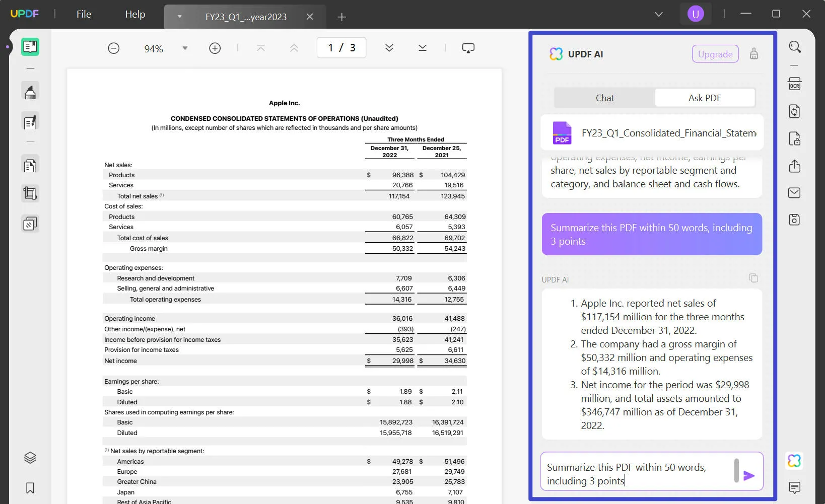The height and width of the screenshot is (504, 825).
Task: Toggle the UPDF AI panel icon
Action: [x=794, y=461]
